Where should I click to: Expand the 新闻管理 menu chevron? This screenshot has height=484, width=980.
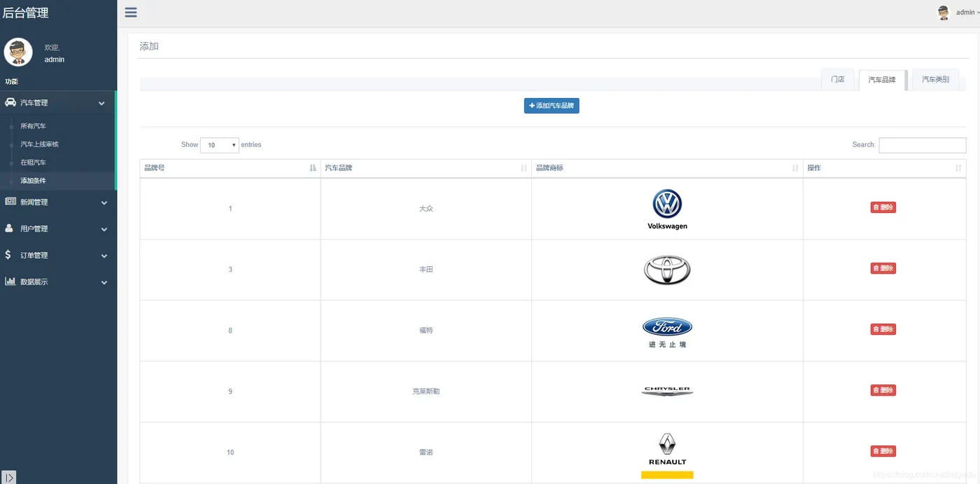click(104, 203)
